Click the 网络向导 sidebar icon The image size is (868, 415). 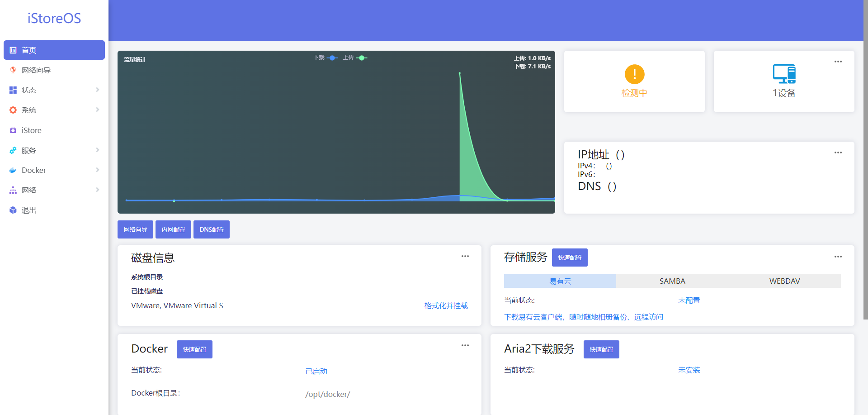[x=13, y=70]
